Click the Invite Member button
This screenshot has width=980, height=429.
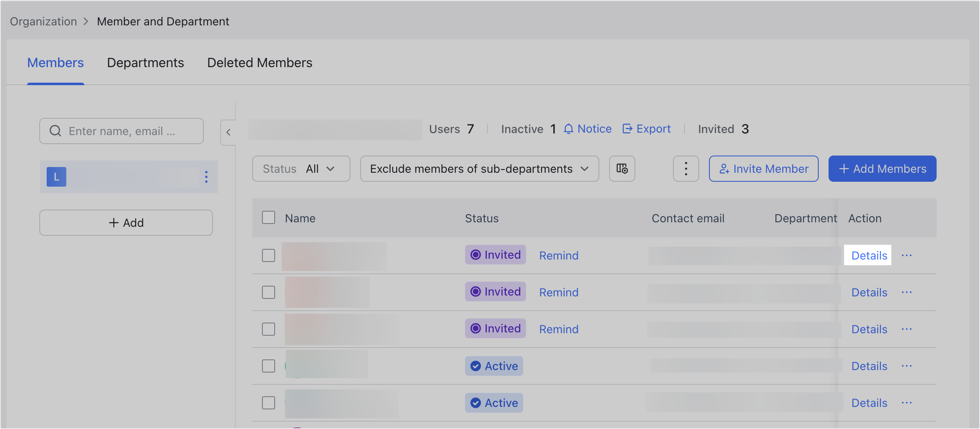click(763, 169)
